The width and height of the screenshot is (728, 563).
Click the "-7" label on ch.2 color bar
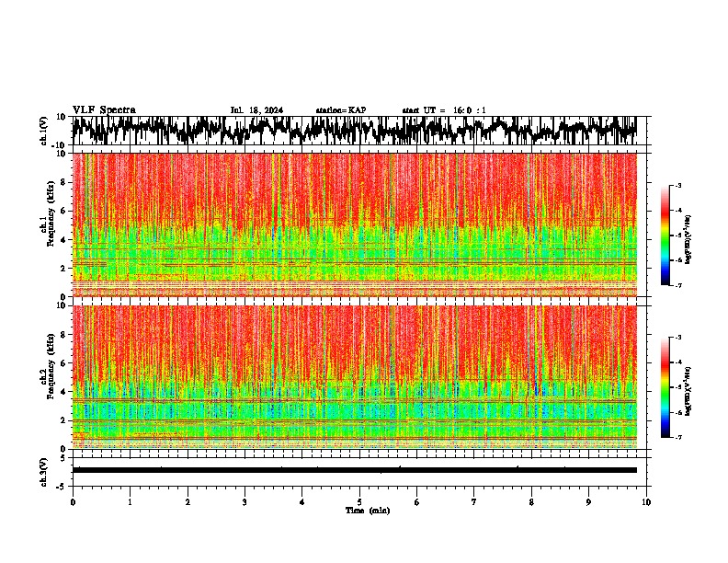[x=677, y=437]
